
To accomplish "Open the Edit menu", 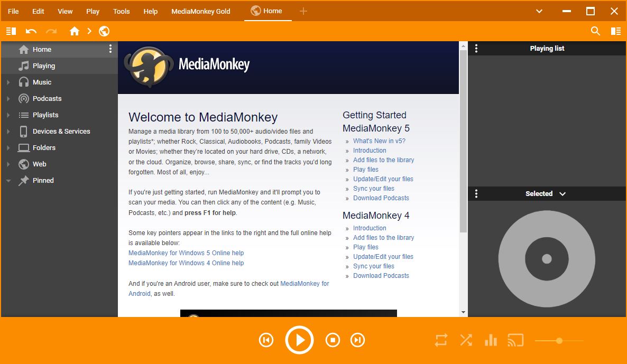I will [x=38, y=11].
